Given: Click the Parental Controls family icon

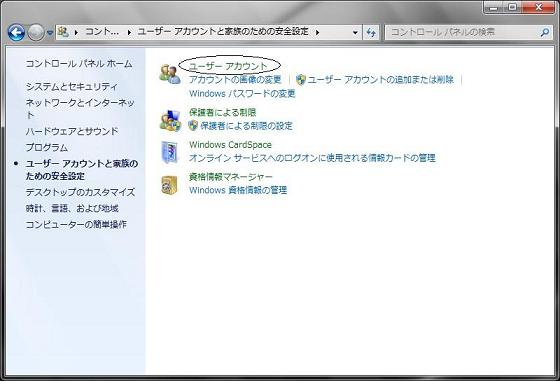Looking at the screenshot, I should pos(170,120).
